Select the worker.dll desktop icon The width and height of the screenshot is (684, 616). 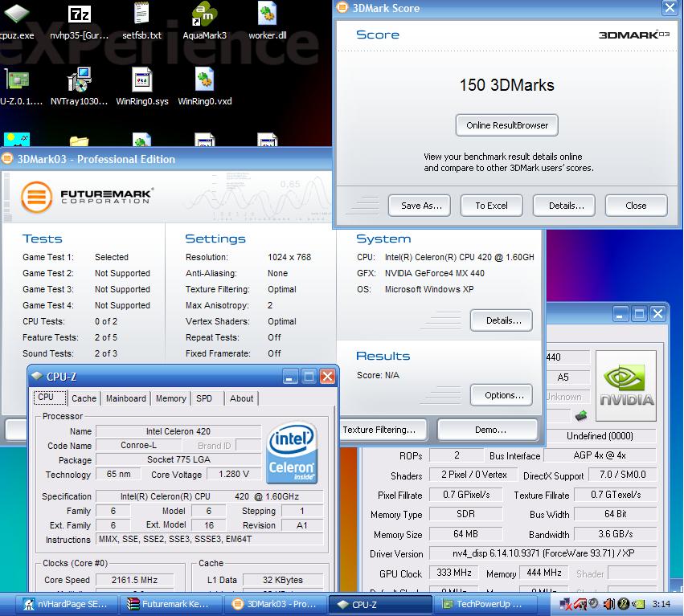[267, 13]
